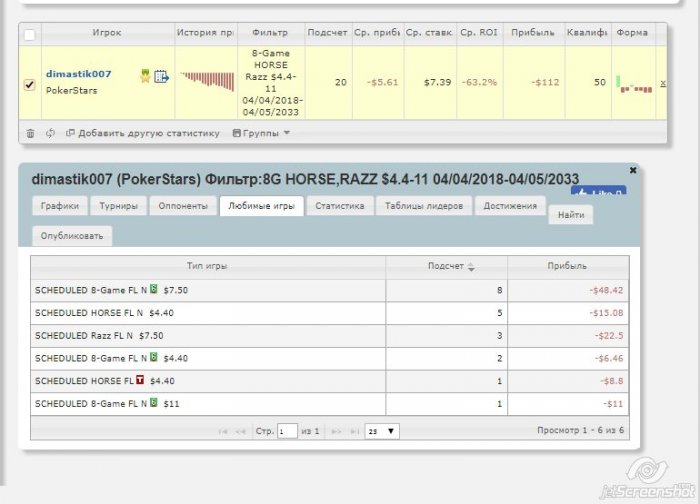700x504 pixels.
Task: Click green icon in 8-Game $4.40 row
Action: 154,357
